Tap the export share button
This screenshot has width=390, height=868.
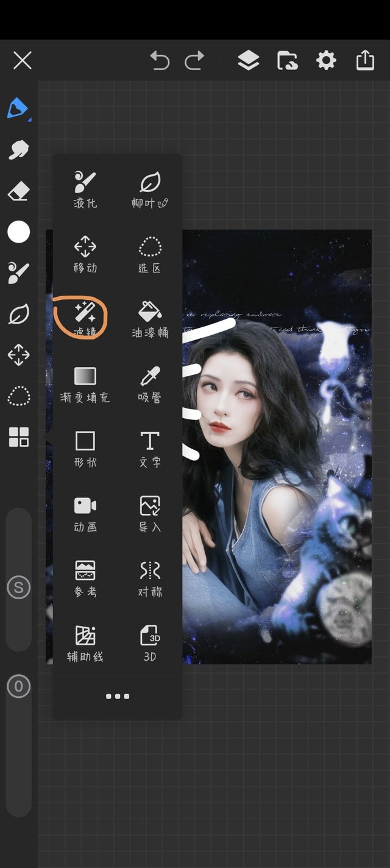(x=365, y=60)
